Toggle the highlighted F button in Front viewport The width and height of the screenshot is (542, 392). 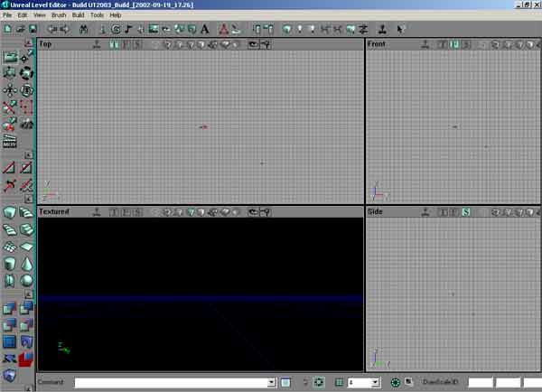(x=455, y=44)
